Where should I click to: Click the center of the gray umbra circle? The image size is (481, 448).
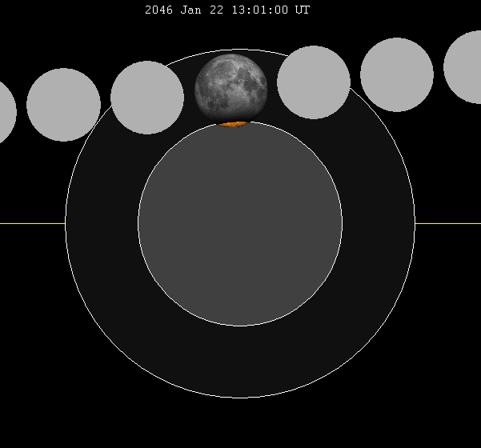240,224
